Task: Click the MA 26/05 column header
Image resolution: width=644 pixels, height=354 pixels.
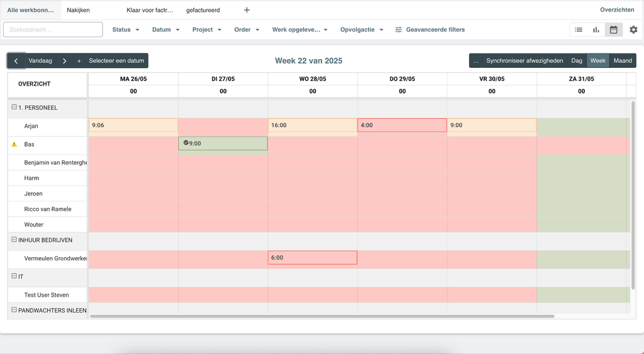Action: (x=133, y=79)
